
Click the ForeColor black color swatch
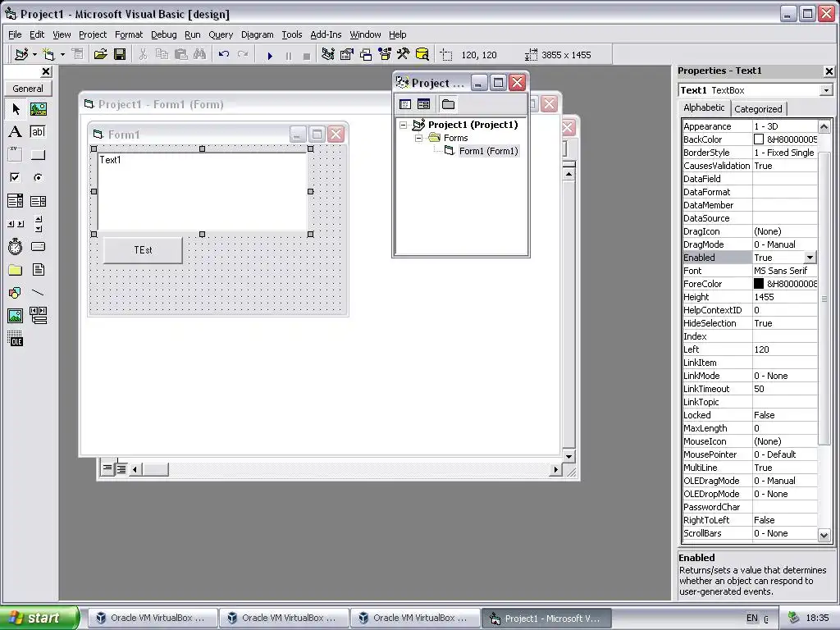pyautogui.click(x=759, y=284)
